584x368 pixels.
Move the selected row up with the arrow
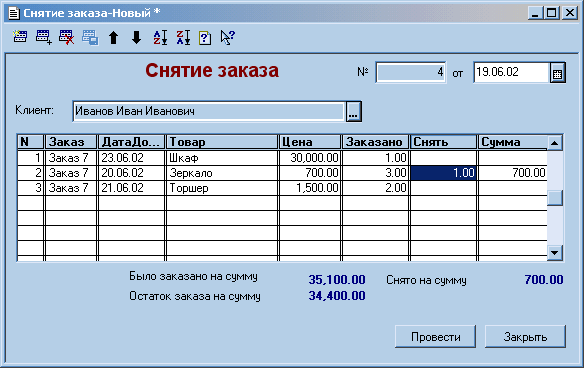pyautogui.click(x=114, y=38)
